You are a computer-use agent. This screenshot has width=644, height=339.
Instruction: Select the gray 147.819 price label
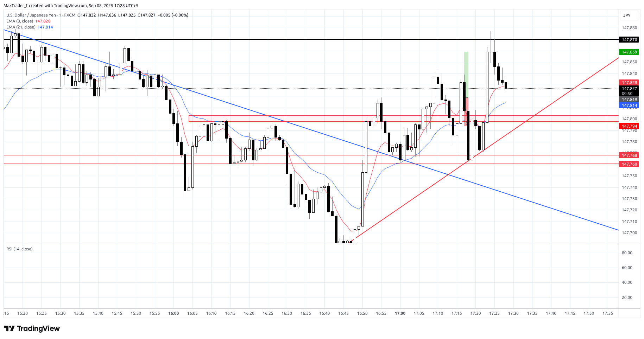[629, 100]
